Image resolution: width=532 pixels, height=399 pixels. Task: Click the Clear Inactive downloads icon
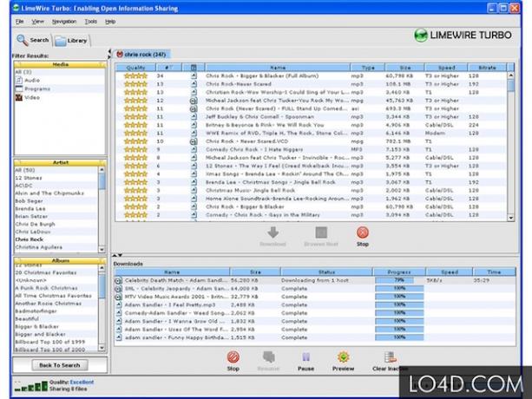(x=391, y=357)
